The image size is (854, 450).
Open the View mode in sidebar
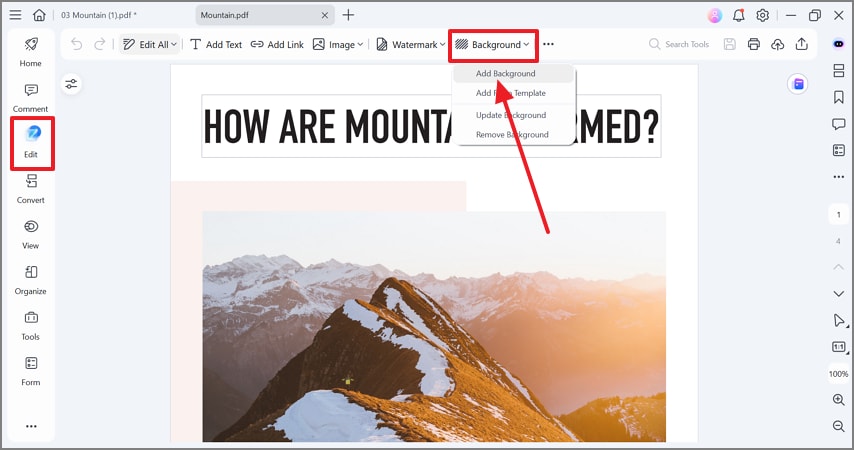30,235
